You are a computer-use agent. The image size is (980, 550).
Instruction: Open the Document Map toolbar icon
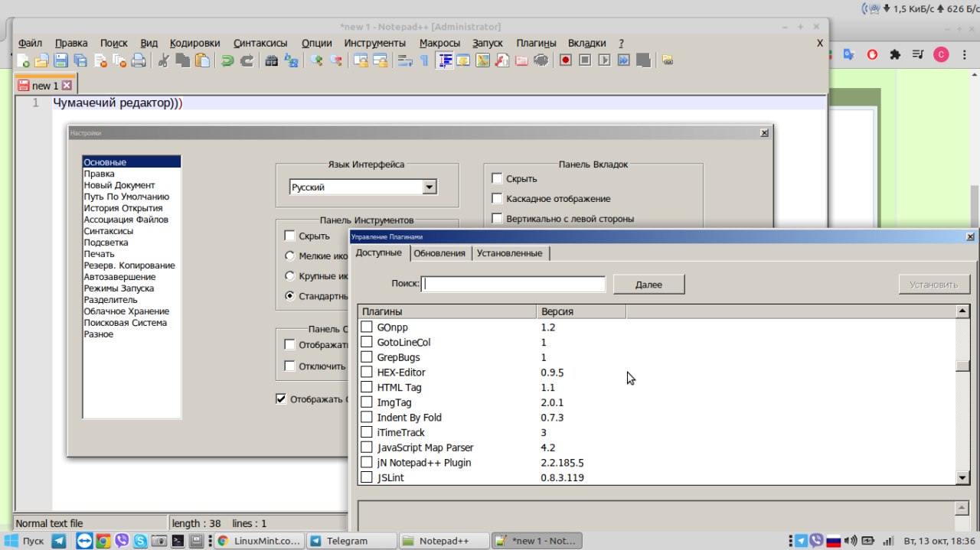[482, 60]
